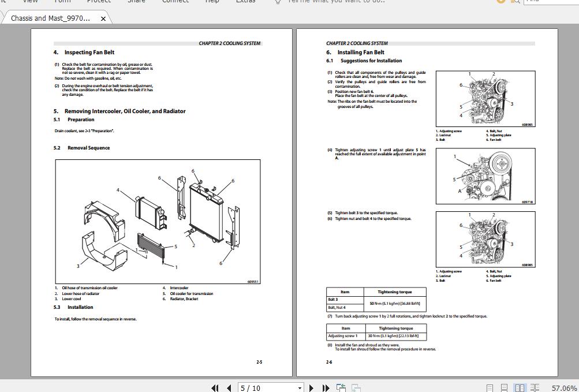This screenshot has width=579, height=392.
Task: Select the single page view icon
Action: 490,387
